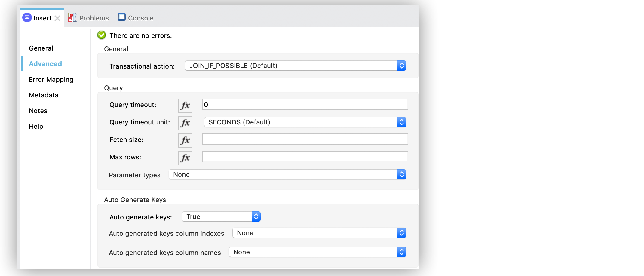This screenshot has width=644, height=276.
Task: Click the green 'no errors' checkmark icon
Action: (x=101, y=35)
